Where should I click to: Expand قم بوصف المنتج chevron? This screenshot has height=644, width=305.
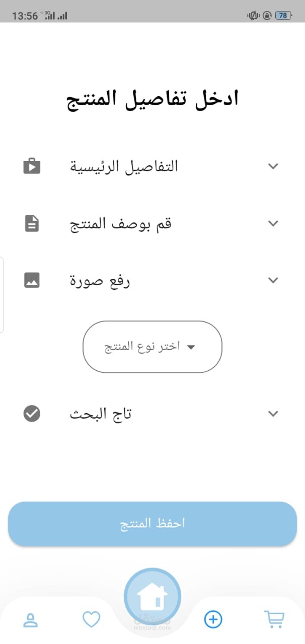(x=273, y=223)
